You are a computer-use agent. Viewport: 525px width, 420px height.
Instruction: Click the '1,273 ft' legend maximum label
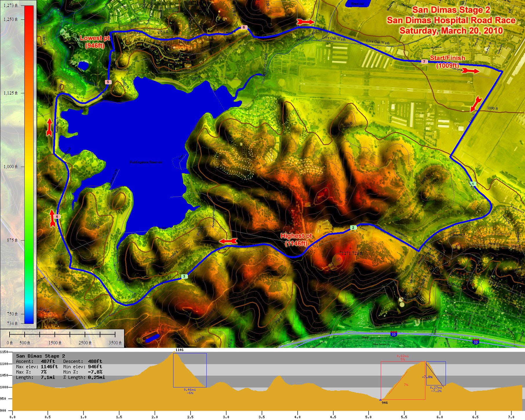pyautogui.click(x=10, y=6)
